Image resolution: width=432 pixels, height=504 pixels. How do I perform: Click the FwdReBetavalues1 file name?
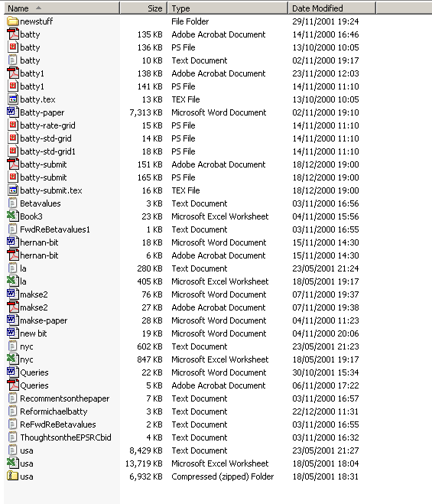pyautogui.click(x=55, y=229)
